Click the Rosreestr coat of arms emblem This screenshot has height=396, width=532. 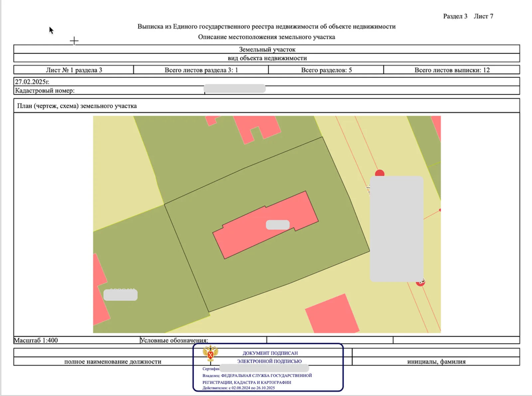point(210,353)
